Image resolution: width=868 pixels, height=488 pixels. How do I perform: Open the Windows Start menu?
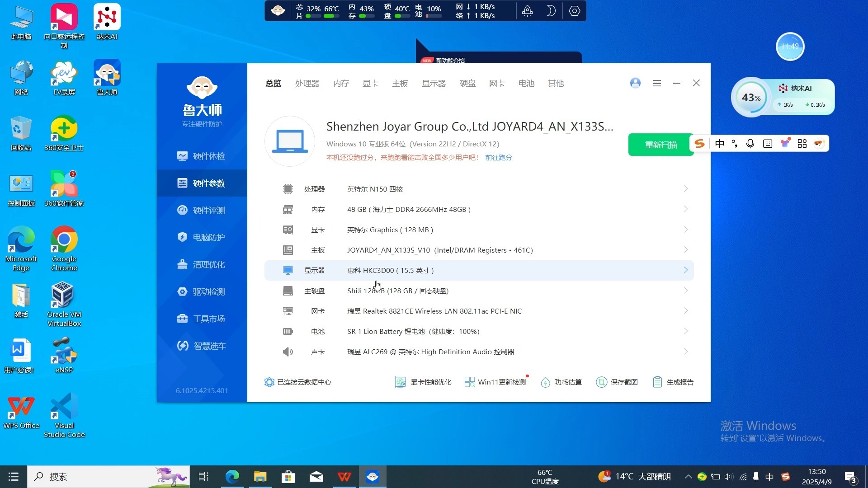tap(14, 477)
